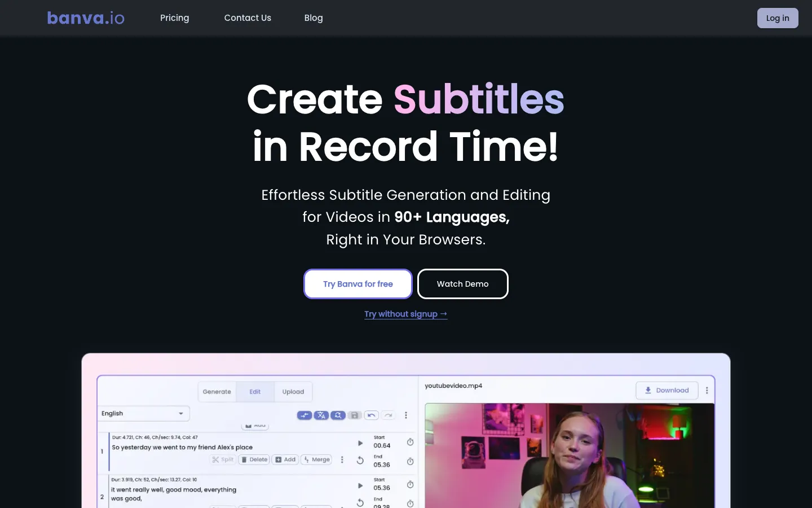The height and width of the screenshot is (508, 812).
Task: Open the Pricing page
Action: [x=175, y=18]
